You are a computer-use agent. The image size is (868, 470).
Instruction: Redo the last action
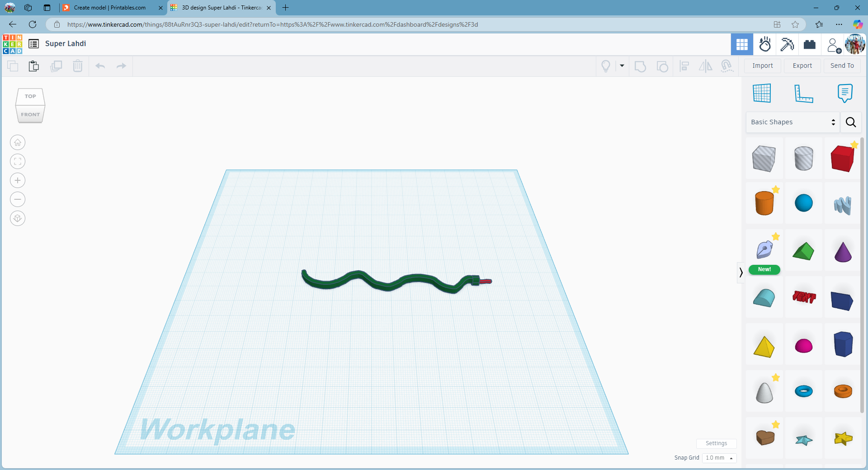pyautogui.click(x=121, y=66)
